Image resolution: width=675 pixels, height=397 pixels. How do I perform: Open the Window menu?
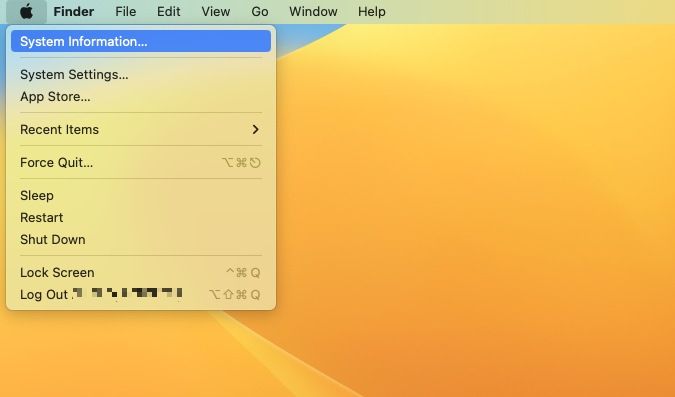point(313,12)
